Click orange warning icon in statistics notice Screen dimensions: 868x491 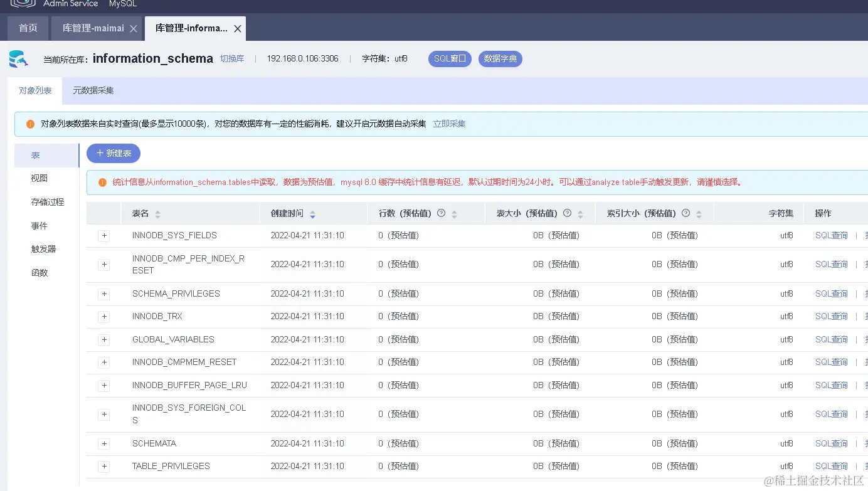point(102,182)
